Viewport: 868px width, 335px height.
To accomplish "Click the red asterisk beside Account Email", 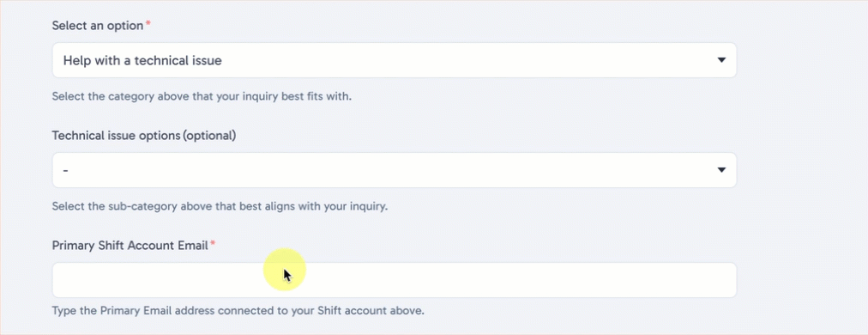I will (213, 244).
